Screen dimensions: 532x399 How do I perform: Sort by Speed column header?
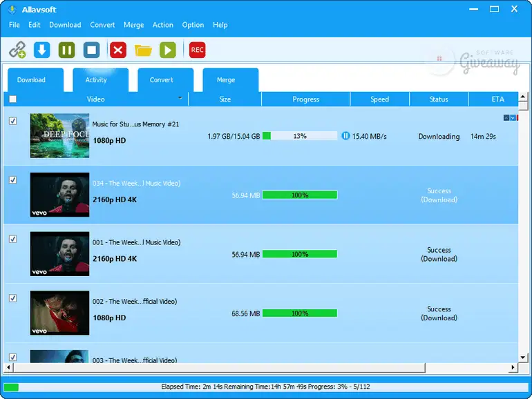tap(380, 99)
